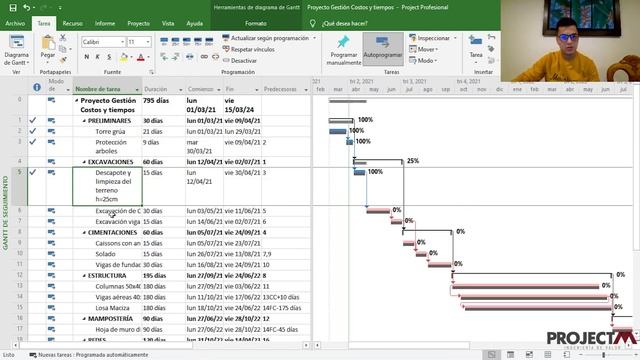This screenshot has width=640, height=360.
Task: Select the Losa Maciza task name
Action: coord(112,308)
